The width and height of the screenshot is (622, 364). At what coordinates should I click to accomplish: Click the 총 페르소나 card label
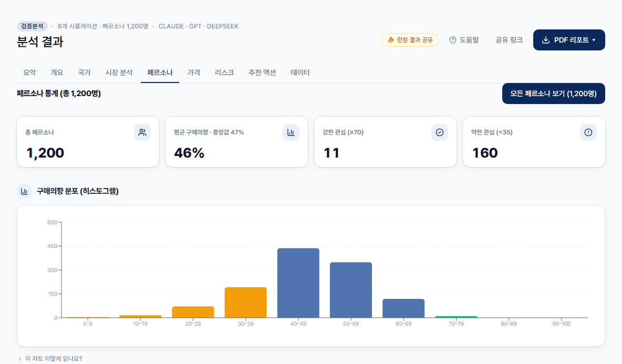point(39,132)
